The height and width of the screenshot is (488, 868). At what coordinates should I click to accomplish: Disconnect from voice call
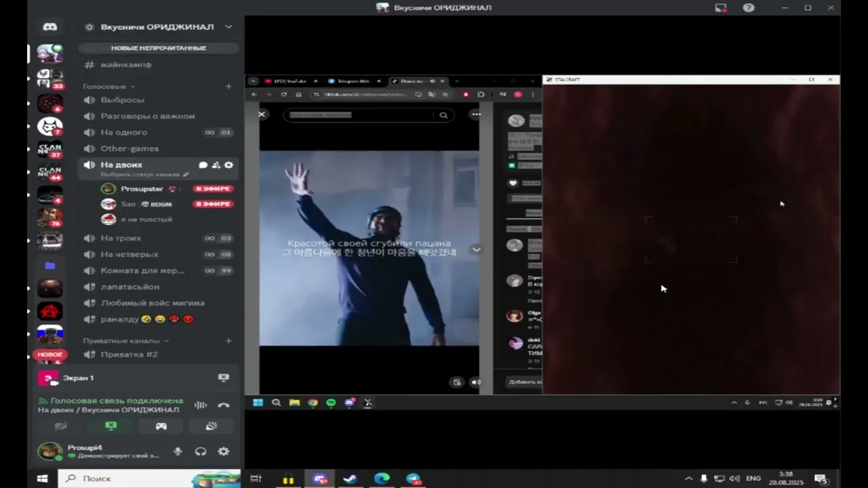[224, 405]
